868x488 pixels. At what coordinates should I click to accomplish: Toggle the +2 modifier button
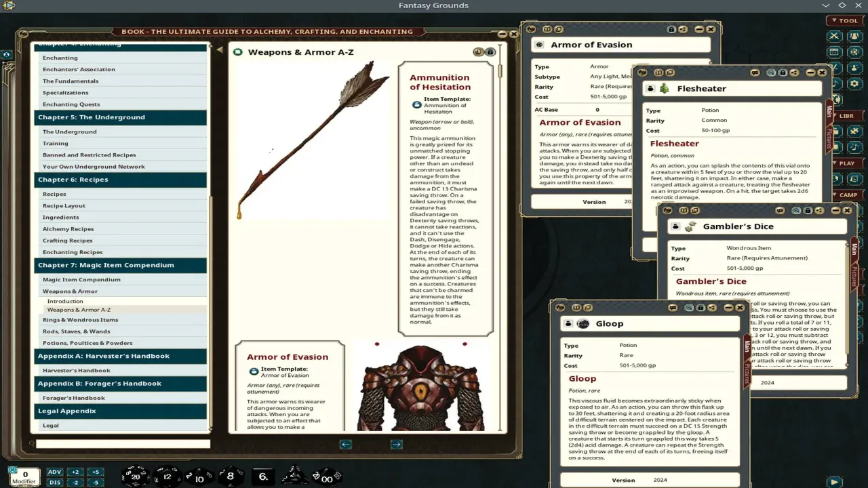pos(75,472)
